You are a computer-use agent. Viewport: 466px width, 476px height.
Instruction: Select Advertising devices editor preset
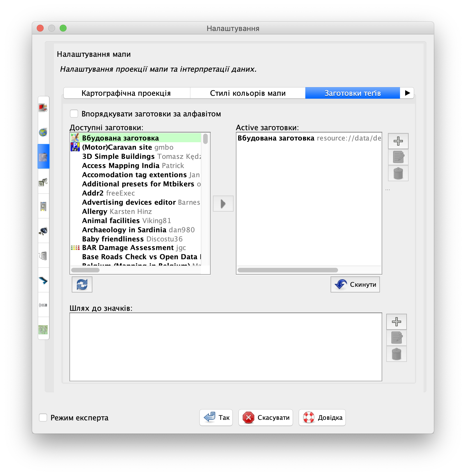136,202
